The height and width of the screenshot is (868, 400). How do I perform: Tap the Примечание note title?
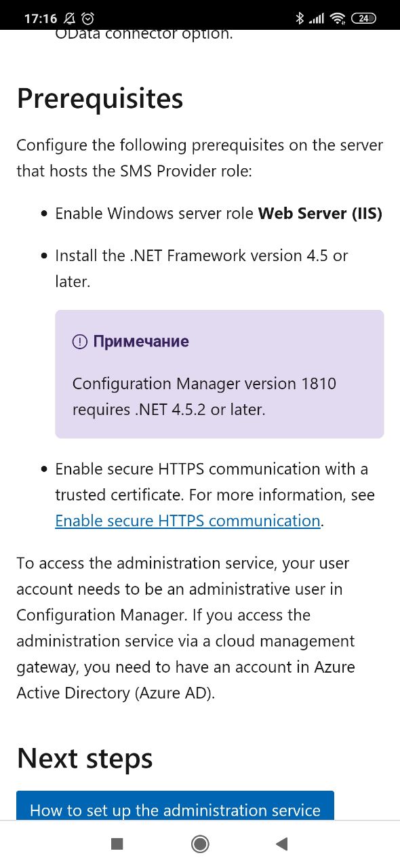[141, 342]
